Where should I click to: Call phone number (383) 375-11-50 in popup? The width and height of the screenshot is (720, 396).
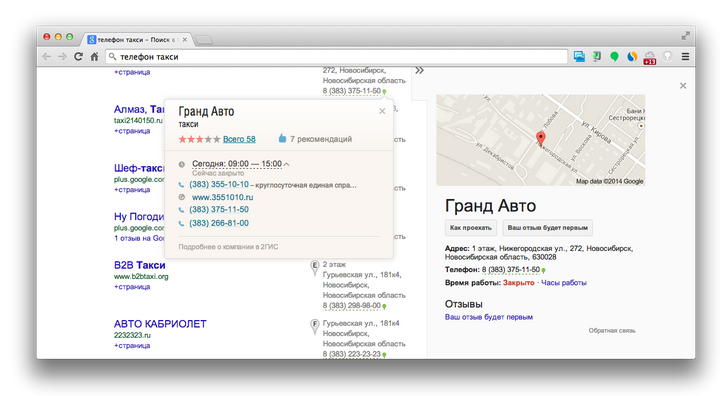[219, 209]
